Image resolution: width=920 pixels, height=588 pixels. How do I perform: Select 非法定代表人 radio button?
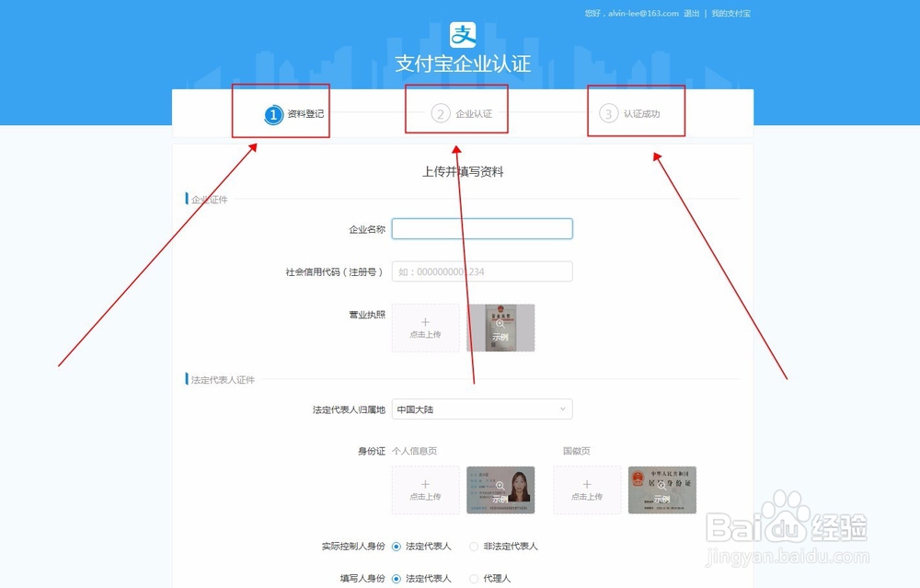(474, 547)
